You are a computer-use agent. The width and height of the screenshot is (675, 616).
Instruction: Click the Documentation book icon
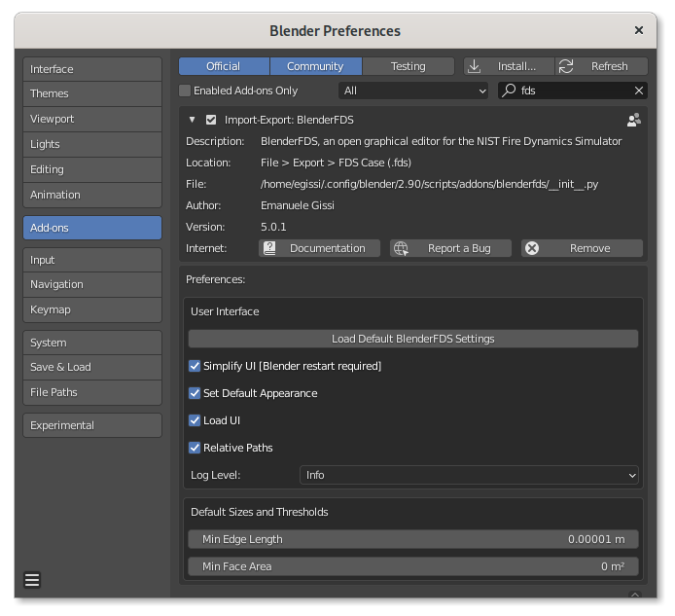269,248
